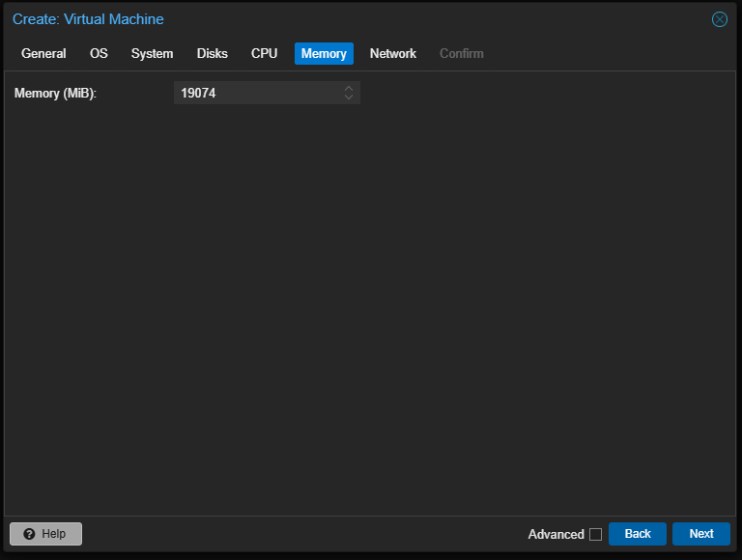Click the greyed-out Confirm tab
Screen dimensions: 742x560
point(462,53)
